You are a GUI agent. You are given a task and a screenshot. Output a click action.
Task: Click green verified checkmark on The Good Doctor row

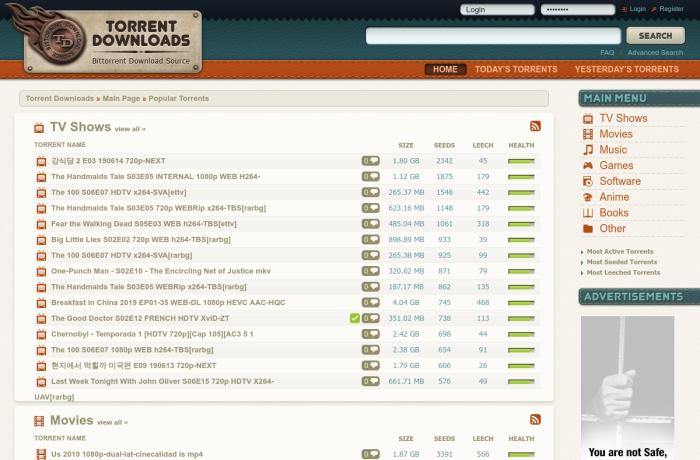(355, 318)
